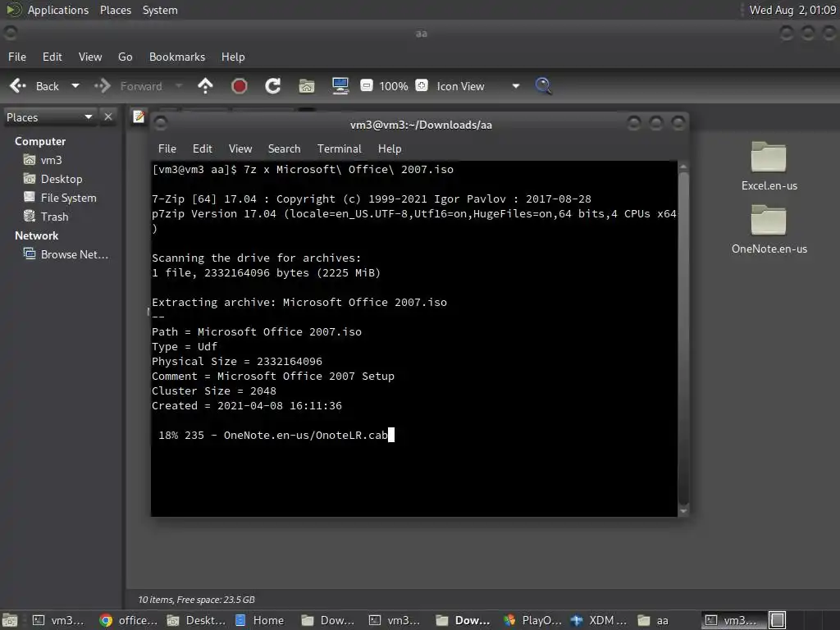Open Computer toolbar icon
The image size is (840, 630).
(x=340, y=86)
